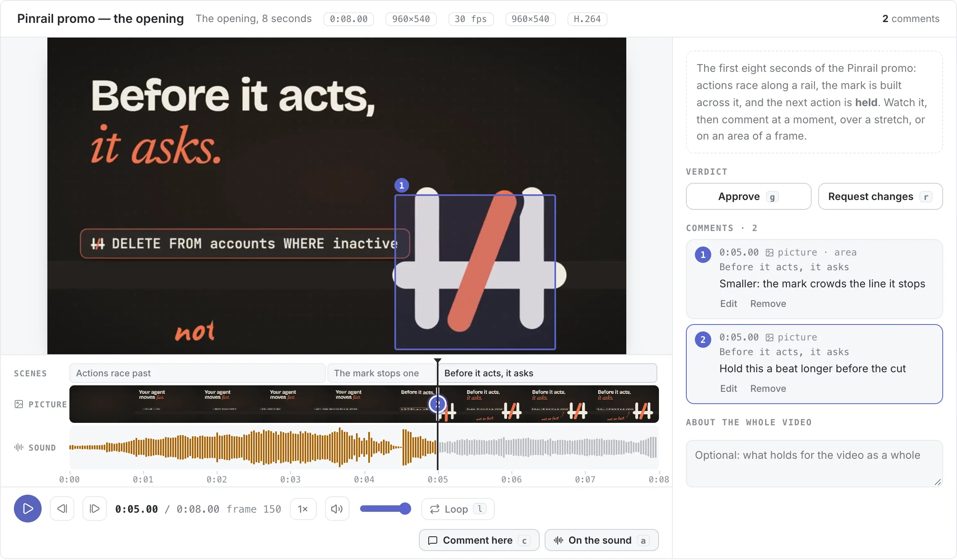Viewport: 957px width, 560px height.
Task: Click Request changes button
Action: coord(880,196)
